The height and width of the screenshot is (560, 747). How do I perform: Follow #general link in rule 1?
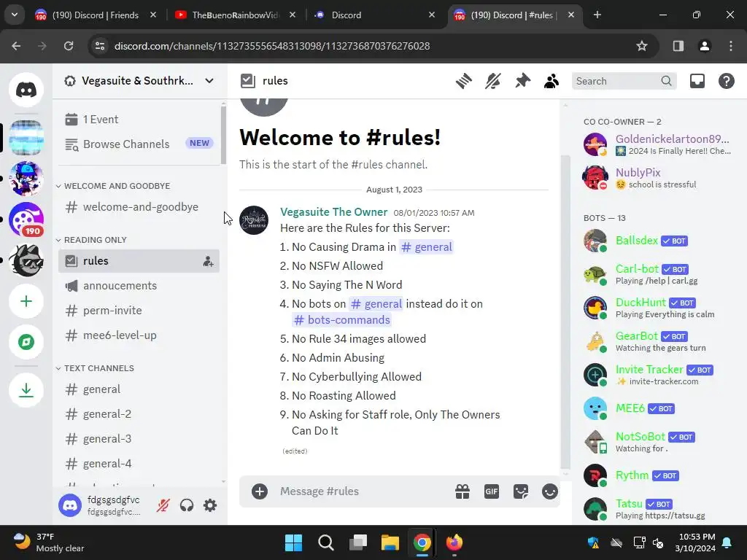[426, 247]
